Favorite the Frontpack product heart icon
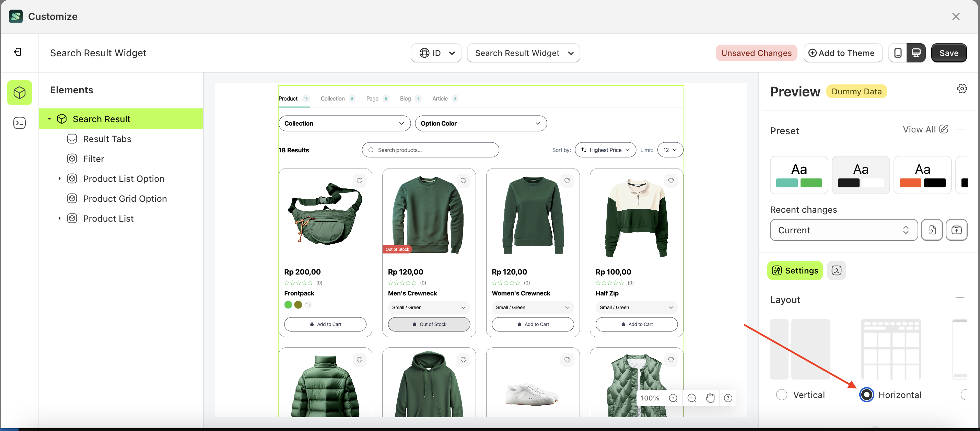 360,181
